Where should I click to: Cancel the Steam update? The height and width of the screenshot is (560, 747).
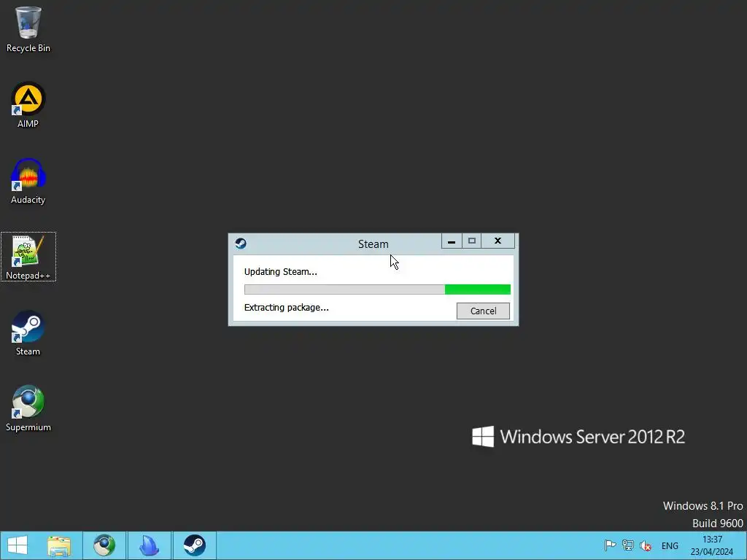pyautogui.click(x=483, y=311)
